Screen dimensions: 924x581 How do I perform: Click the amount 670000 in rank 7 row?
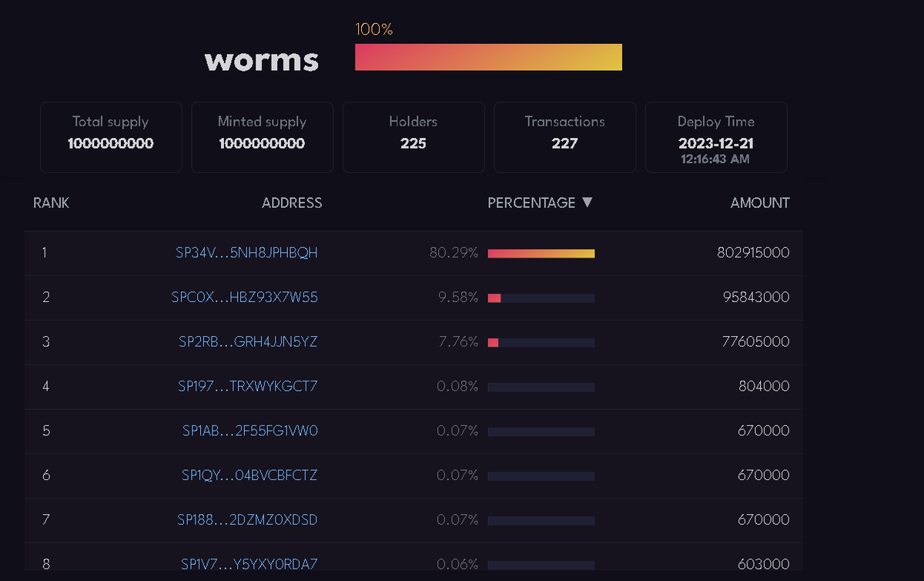(764, 520)
